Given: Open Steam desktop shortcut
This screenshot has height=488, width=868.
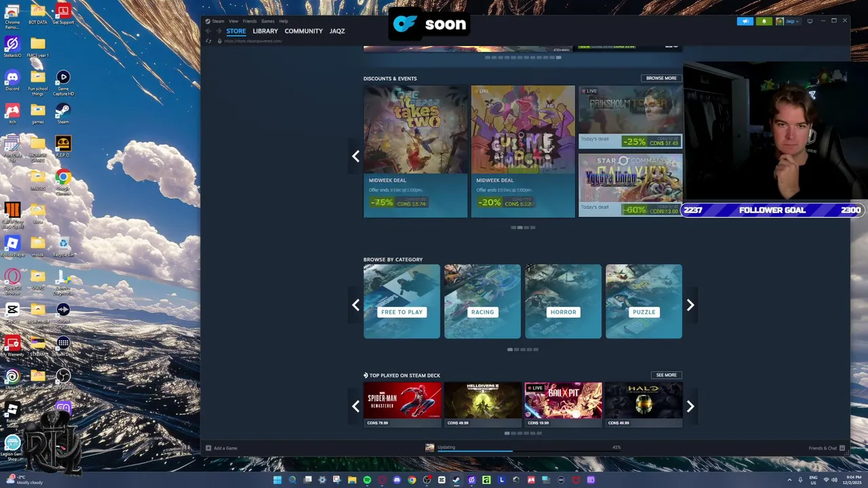Looking at the screenshot, I should coord(63,113).
